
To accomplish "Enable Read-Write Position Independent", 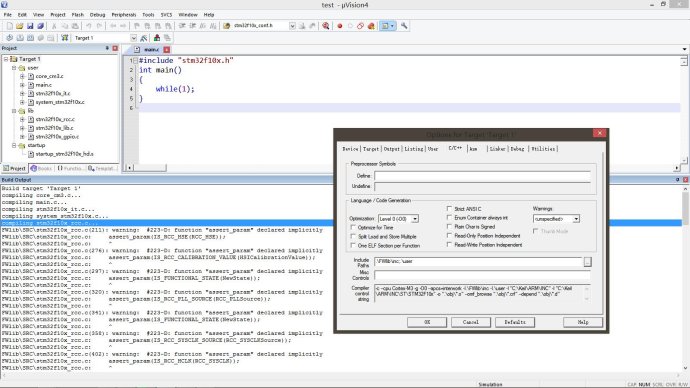I will [x=449, y=245].
